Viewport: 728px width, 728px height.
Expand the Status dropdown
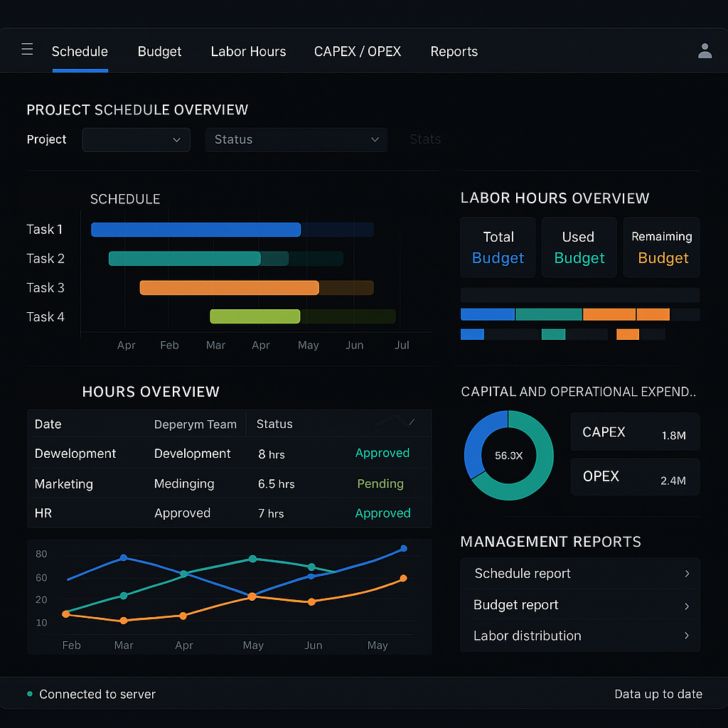(296, 140)
